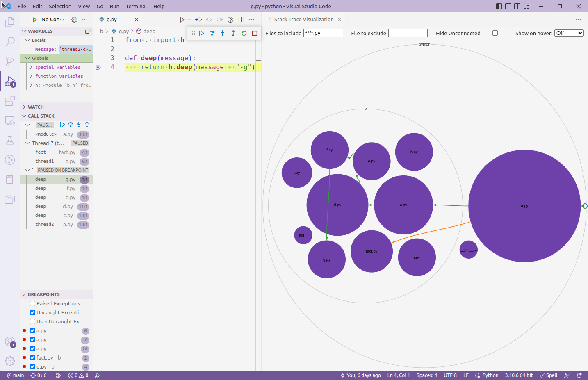
Task: Open the Extensions view
Action: point(10,101)
